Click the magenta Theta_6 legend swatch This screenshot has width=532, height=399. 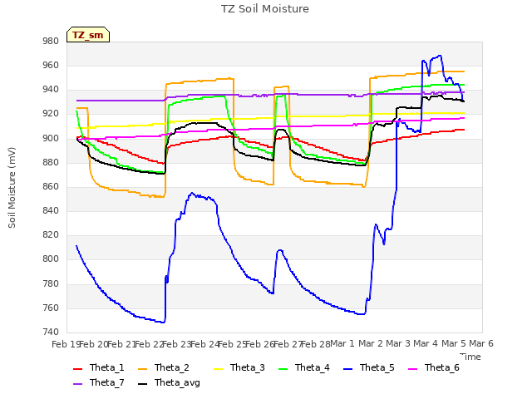click(x=412, y=368)
